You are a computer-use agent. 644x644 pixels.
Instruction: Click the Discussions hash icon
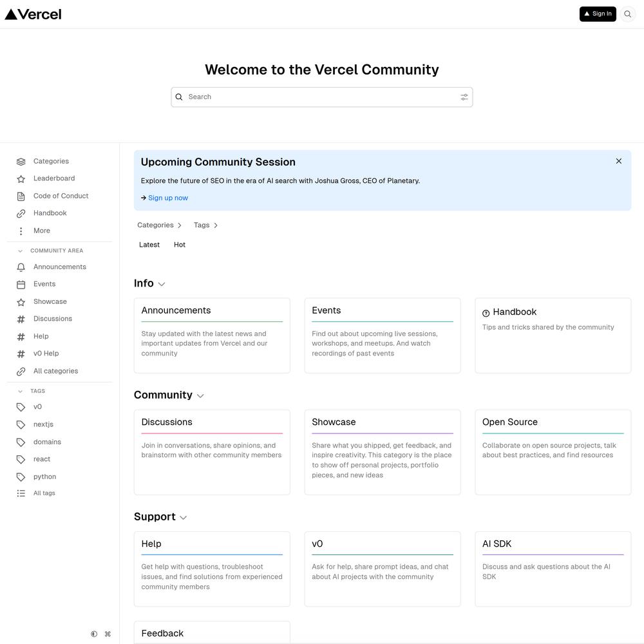pos(21,319)
